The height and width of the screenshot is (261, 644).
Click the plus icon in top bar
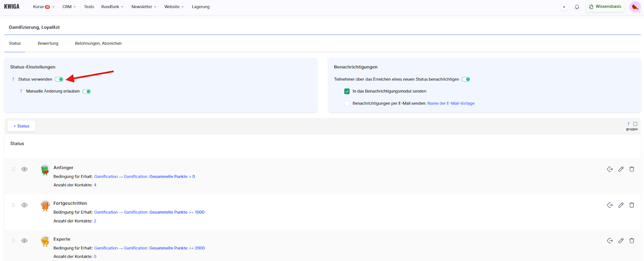(564, 7)
